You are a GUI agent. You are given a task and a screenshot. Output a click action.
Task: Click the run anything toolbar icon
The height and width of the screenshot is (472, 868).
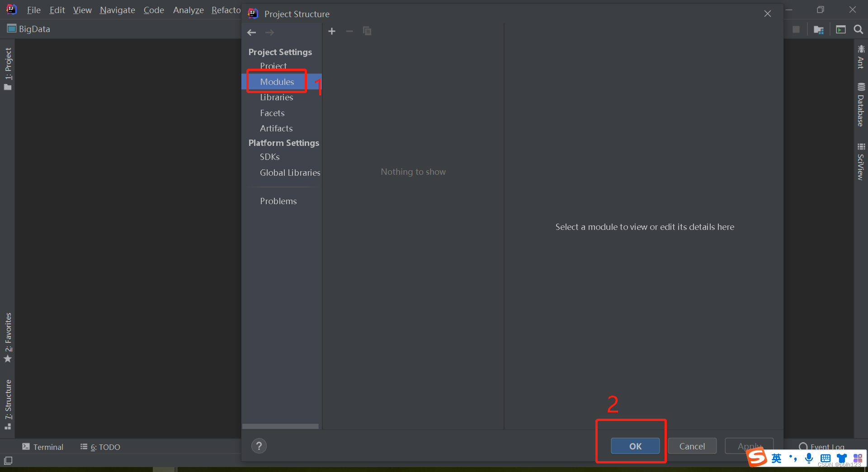click(840, 29)
